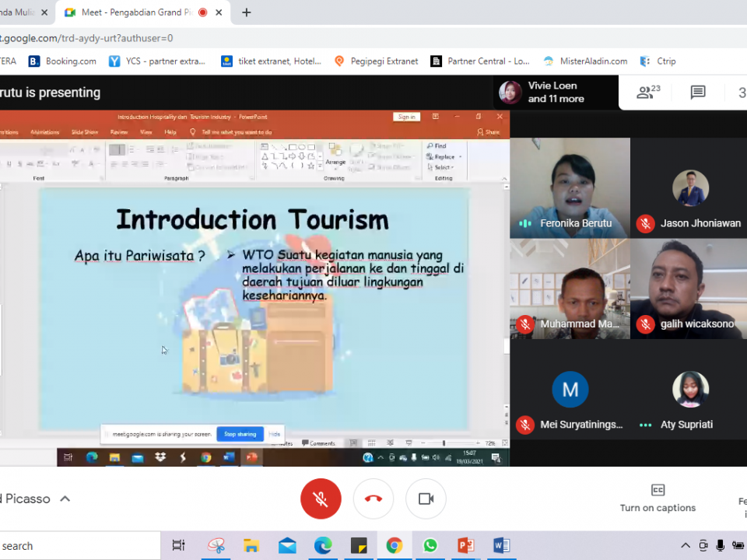This screenshot has height=560, width=747.
Task: Click Edge icon in the shared taskbar
Action: [x=92, y=457]
